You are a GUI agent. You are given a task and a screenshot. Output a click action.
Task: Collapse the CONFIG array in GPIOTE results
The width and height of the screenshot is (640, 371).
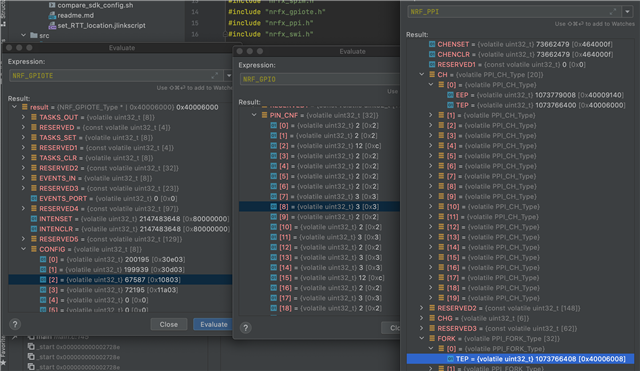tap(24, 249)
